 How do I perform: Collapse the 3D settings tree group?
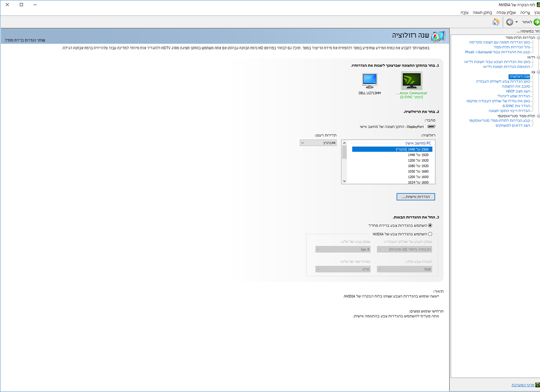(x=538, y=38)
